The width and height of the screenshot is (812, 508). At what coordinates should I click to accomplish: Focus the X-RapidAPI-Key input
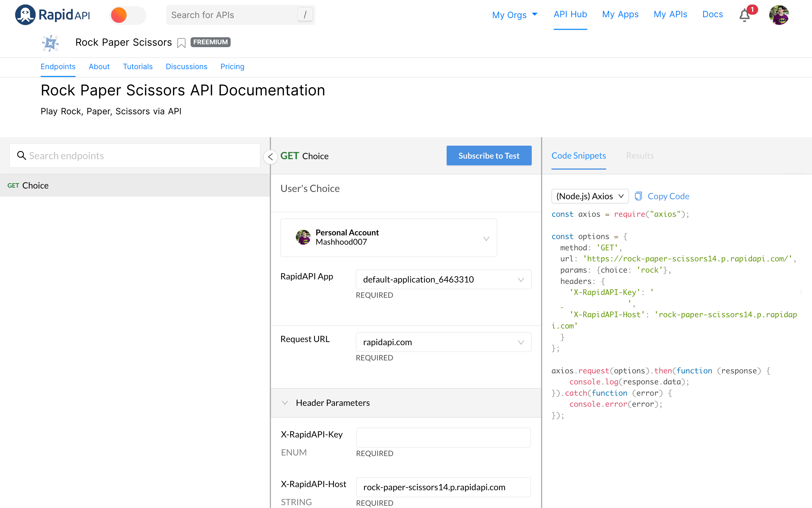[443, 437]
